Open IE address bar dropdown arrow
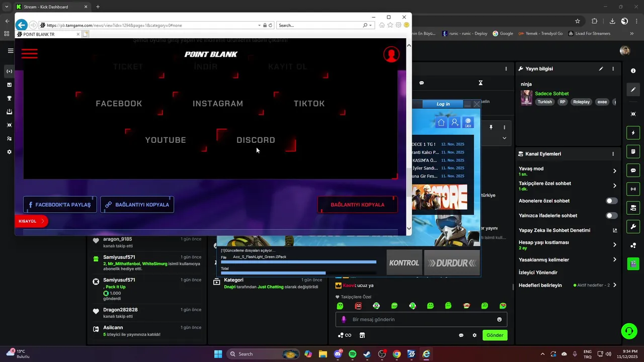The image size is (644, 362). pos(259,25)
